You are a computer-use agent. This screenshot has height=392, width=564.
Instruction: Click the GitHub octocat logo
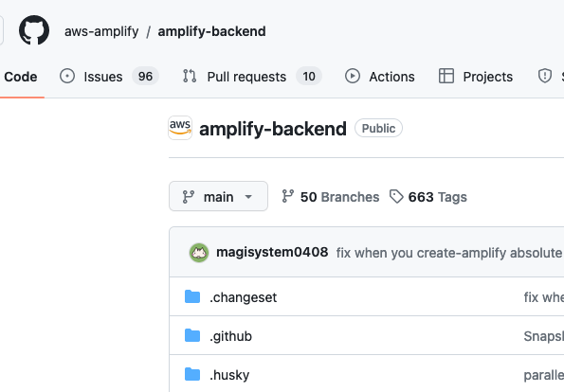click(34, 30)
